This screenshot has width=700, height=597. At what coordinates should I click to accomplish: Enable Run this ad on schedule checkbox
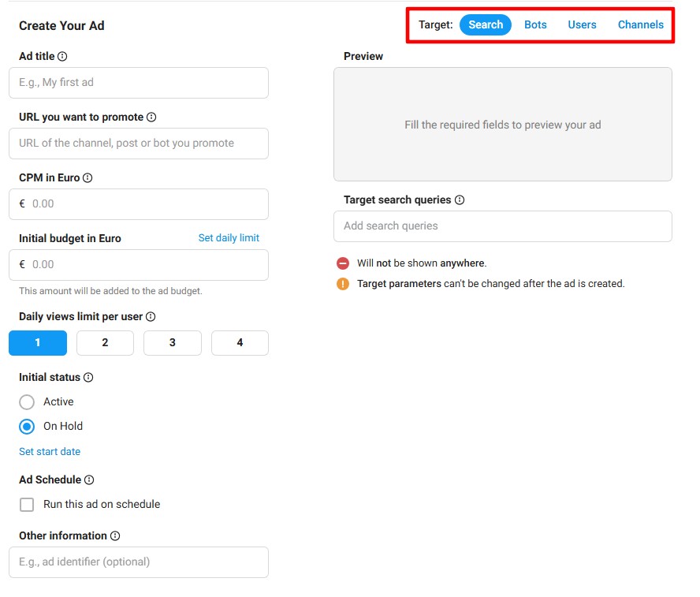tap(27, 505)
